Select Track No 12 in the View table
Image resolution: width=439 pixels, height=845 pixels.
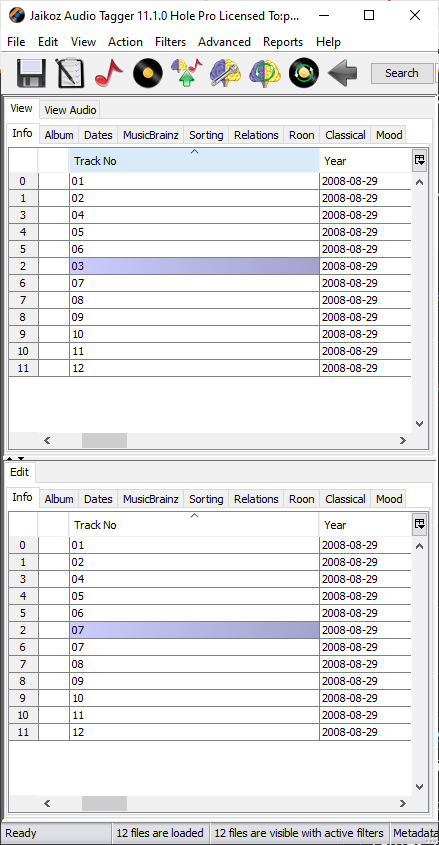194,368
